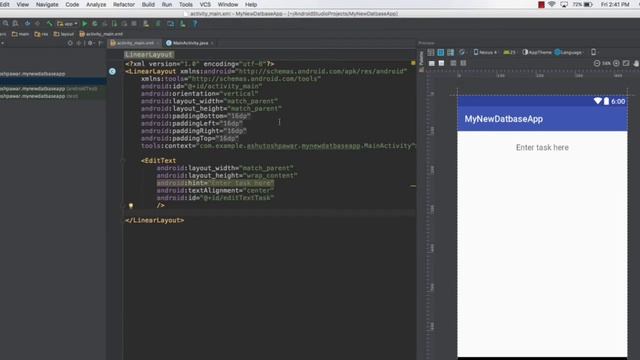Select the highlighted package row in project tree
Screen dimensions: 640x360
[53, 81]
